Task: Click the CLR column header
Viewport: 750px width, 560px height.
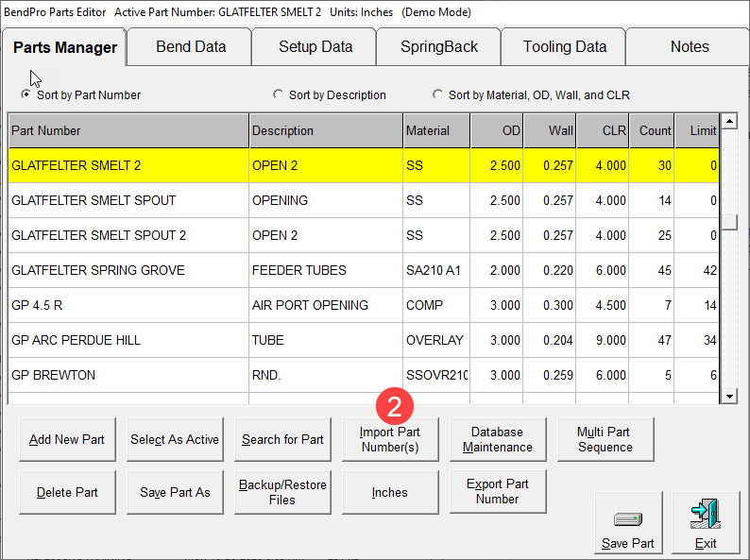Action: click(603, 130)
